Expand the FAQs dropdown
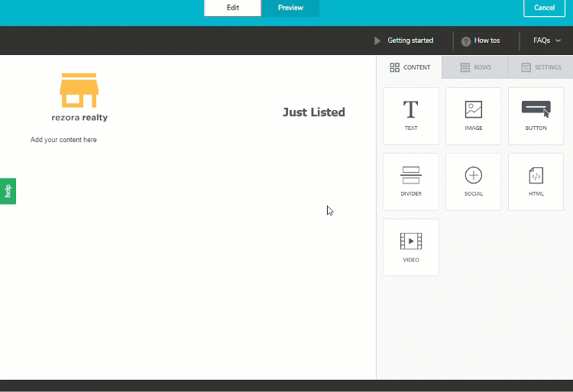 tap(547, 40)
